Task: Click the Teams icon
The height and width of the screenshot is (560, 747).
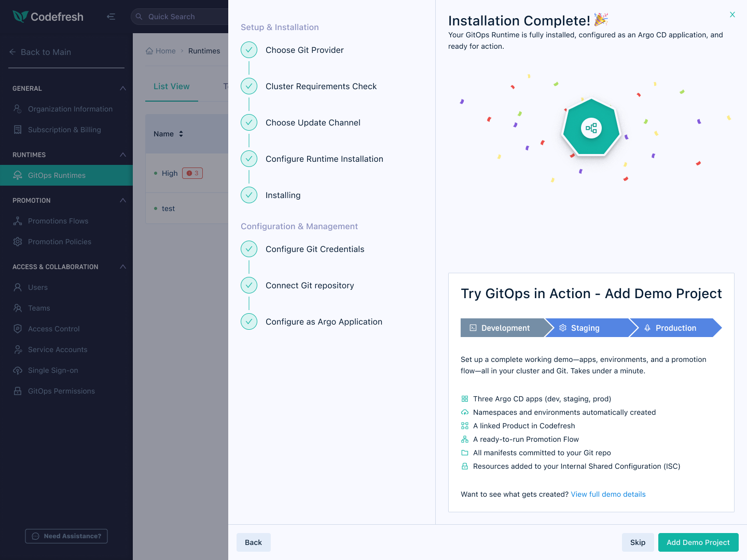Action: click(18, 308)
